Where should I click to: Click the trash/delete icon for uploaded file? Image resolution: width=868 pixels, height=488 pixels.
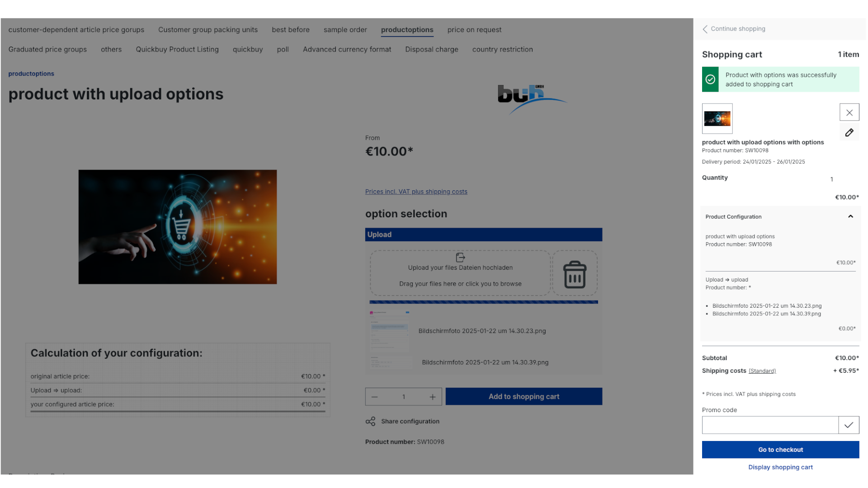(574, 275)
